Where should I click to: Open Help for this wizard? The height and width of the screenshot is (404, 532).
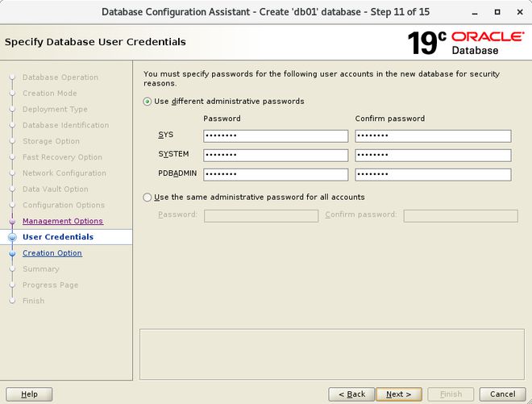pyautogui.click(x=29, y=394)
